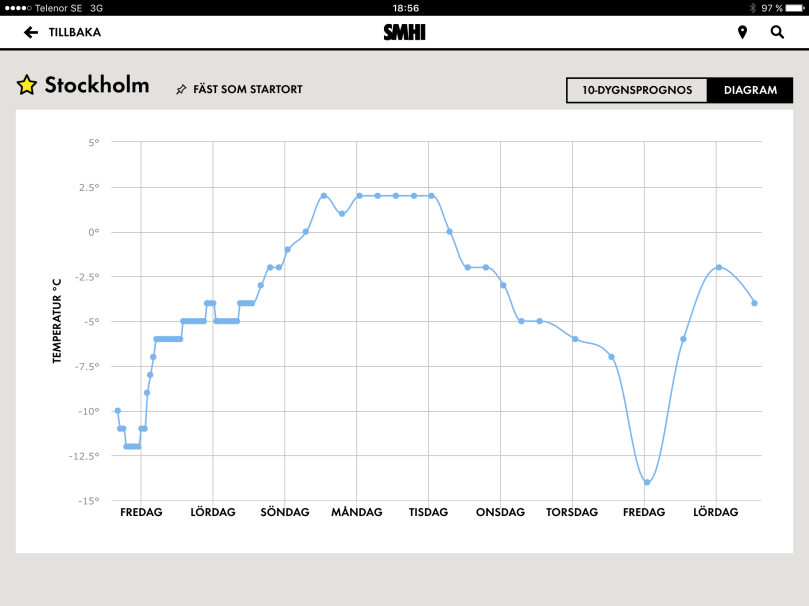Click the lowest data point near -14°
The height and width of the screenshot is (606, 809).
(647, 482)
